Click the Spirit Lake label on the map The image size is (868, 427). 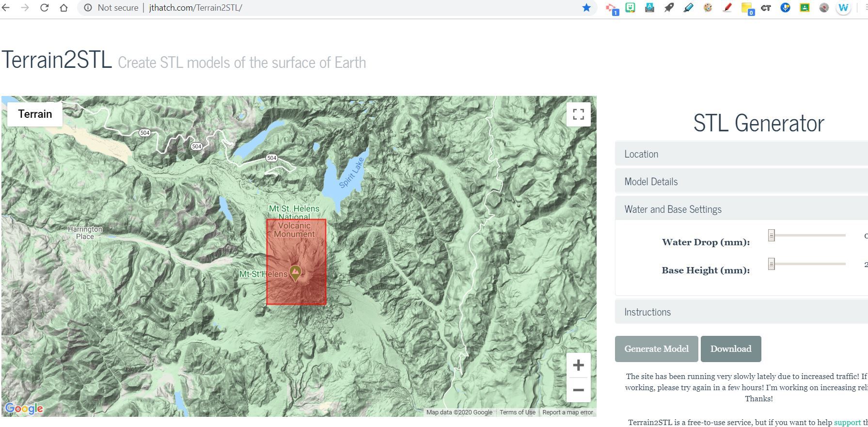[x=351, y=173]
